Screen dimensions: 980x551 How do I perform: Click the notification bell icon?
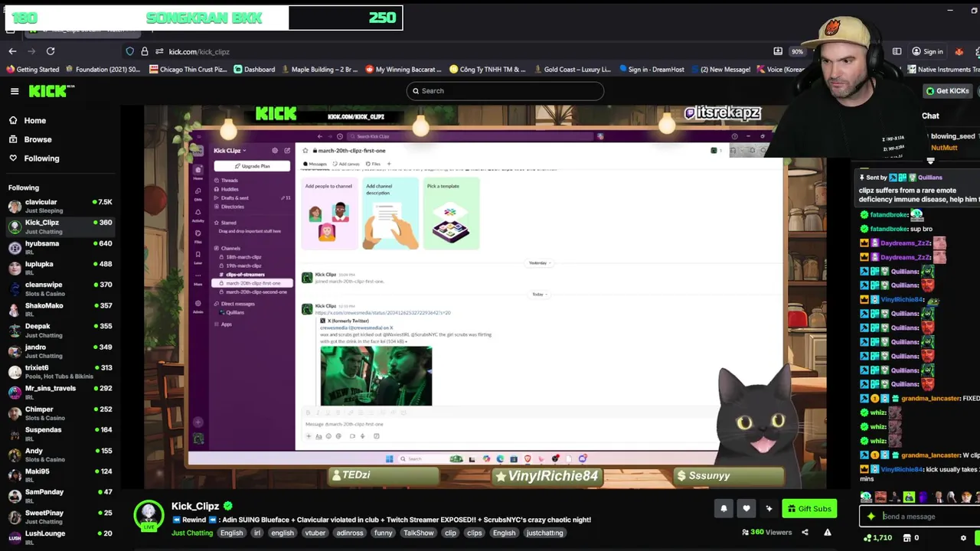point(724,508)
